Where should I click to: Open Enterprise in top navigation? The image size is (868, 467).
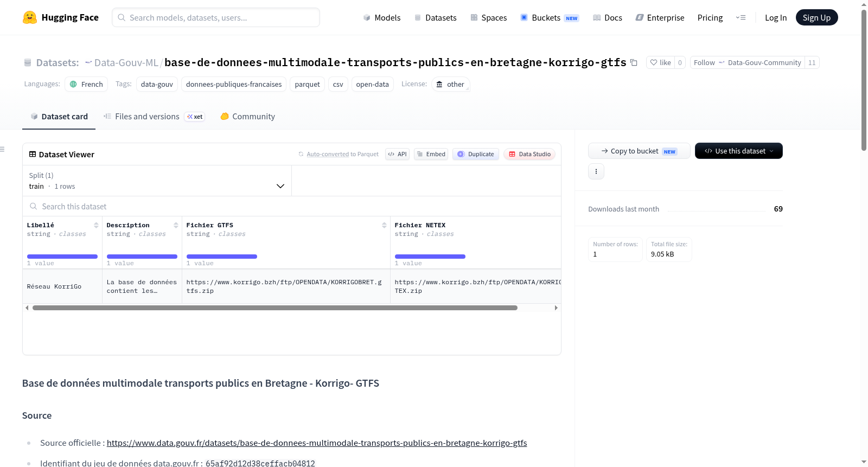coord(660,17)
